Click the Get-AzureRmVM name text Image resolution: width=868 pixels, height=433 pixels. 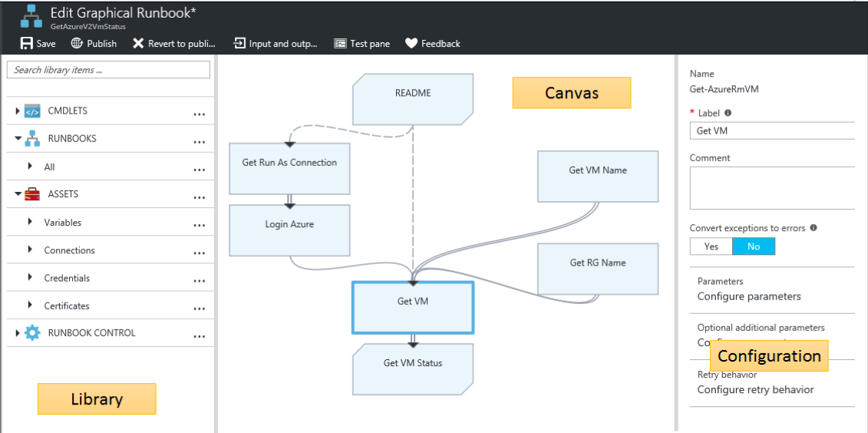[x=724, y=88]
